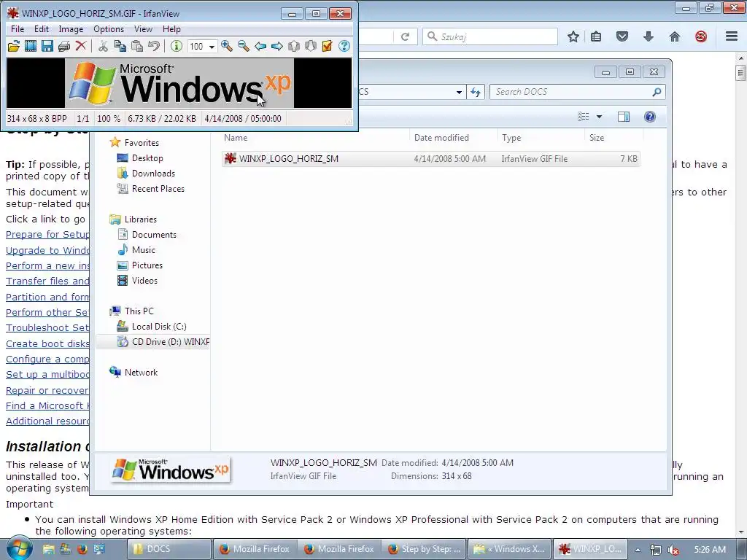Open the View menu in IrfanView
This screenshot has width=747, height=560.
[x=143, y=29]
